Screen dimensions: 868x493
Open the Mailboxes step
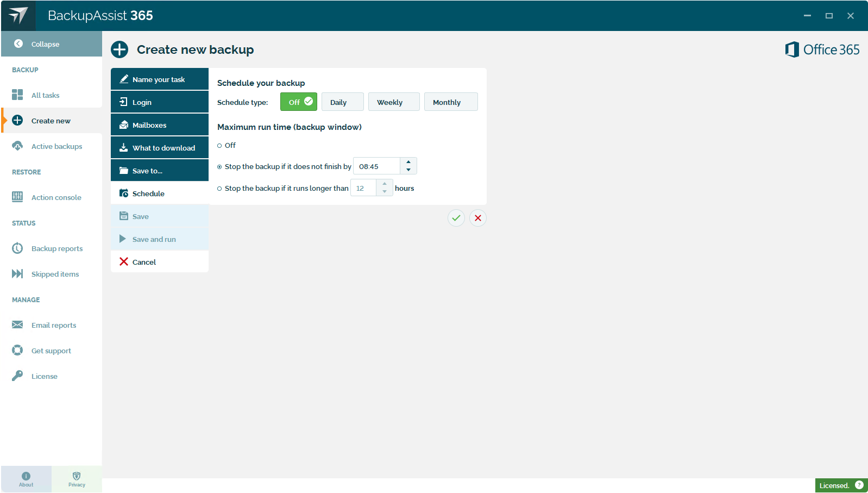160,124
